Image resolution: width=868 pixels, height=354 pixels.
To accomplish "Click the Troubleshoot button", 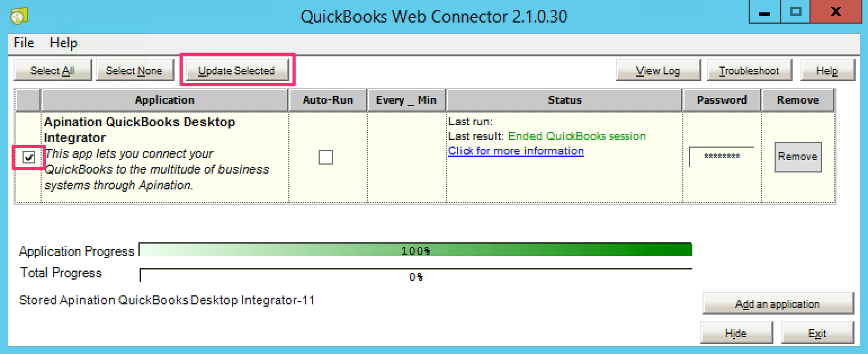I will tap(749, 70).
